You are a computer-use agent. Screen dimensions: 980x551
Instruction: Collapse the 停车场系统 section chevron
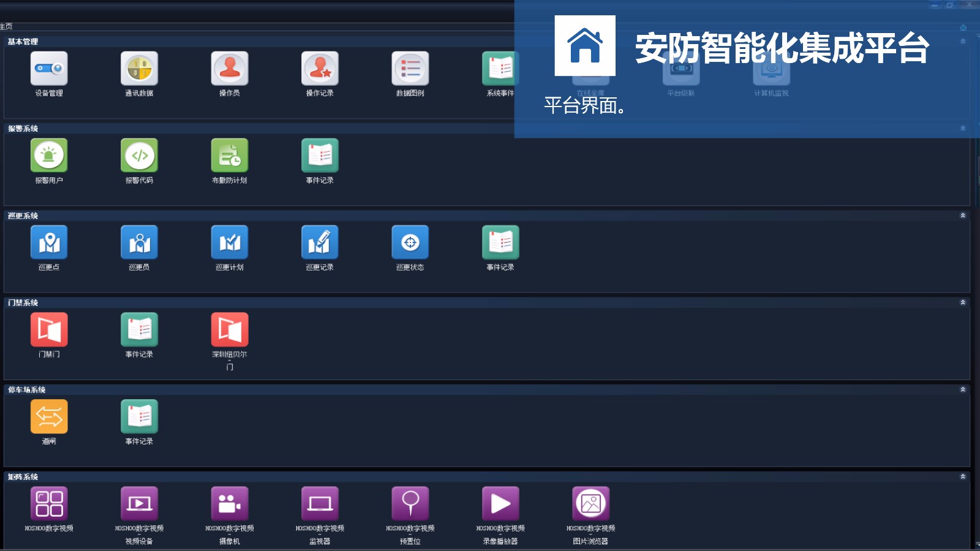point(963,389)
